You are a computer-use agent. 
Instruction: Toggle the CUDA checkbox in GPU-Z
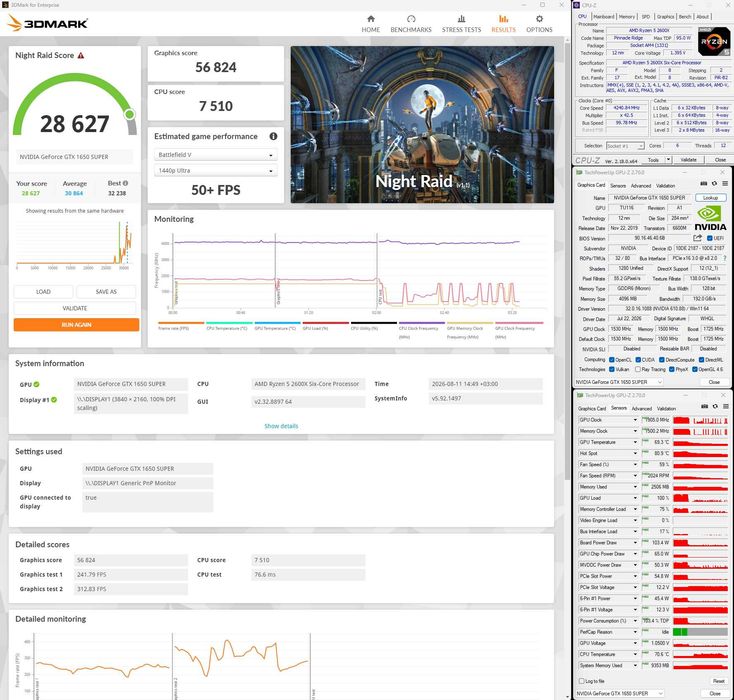638,360
